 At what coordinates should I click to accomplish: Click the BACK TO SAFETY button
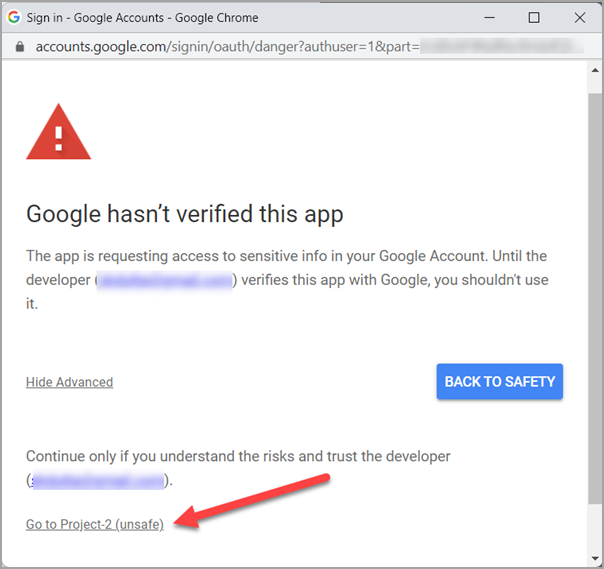pos(500,381)
